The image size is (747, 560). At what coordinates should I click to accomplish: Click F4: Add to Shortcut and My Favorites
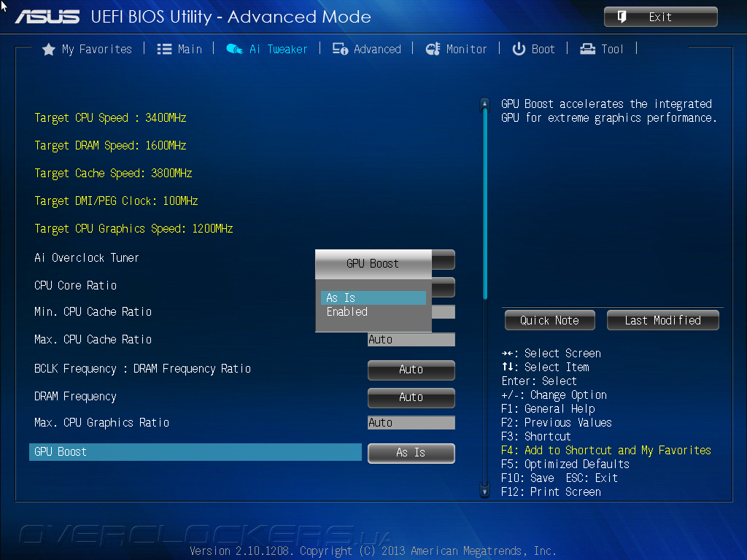point(606,451)
